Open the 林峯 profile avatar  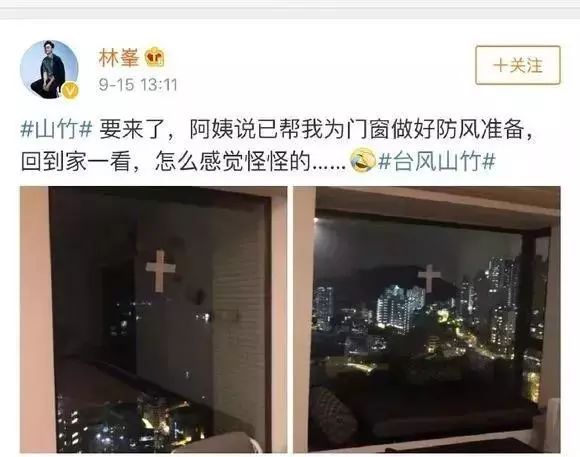pos(49,69)
